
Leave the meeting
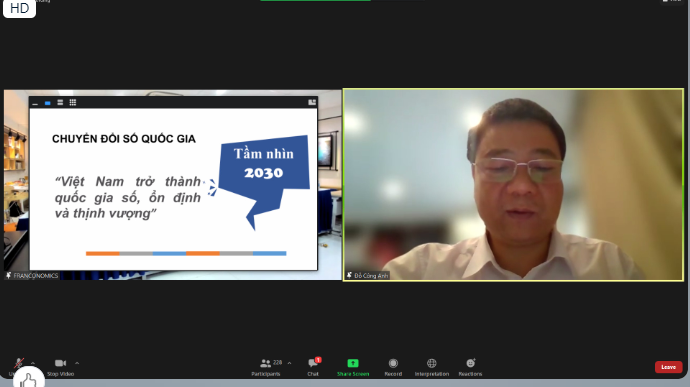click(x=668, y=367)
